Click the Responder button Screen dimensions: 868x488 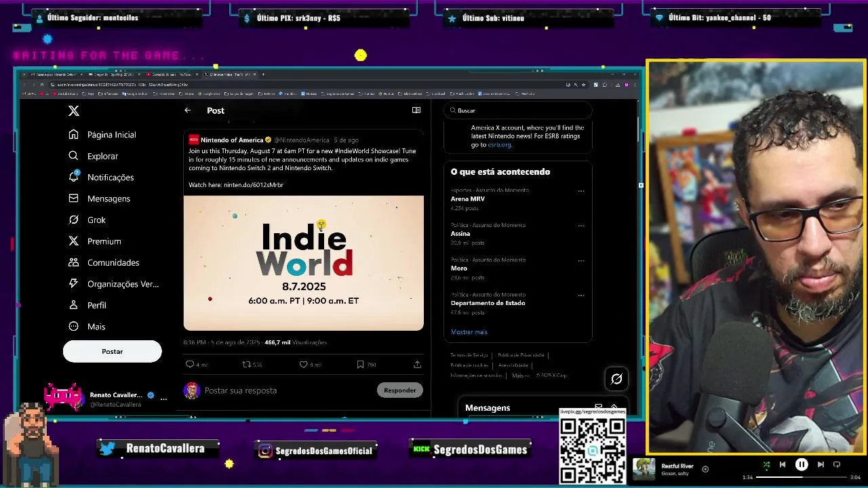coord(400,390)
